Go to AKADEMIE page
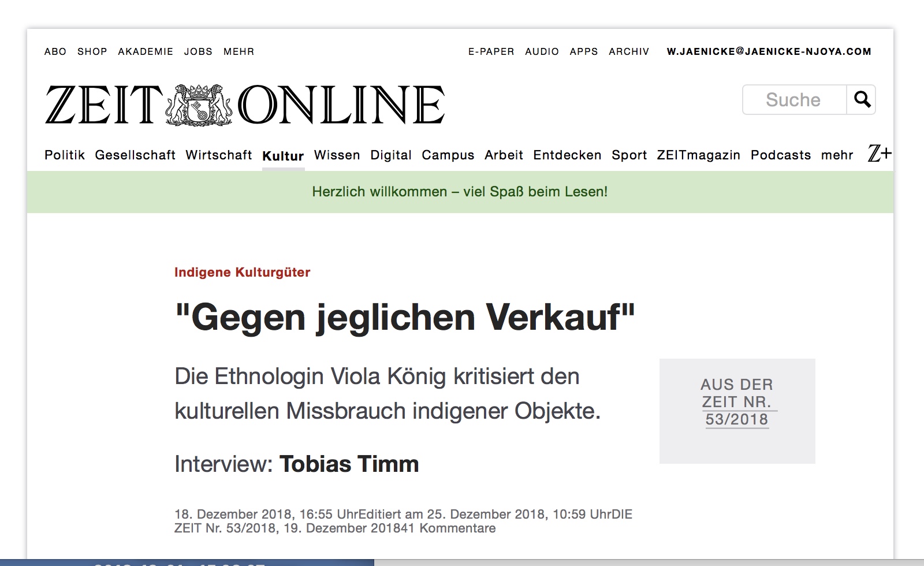The image size is (924, 566). click(x=146, y=51)
